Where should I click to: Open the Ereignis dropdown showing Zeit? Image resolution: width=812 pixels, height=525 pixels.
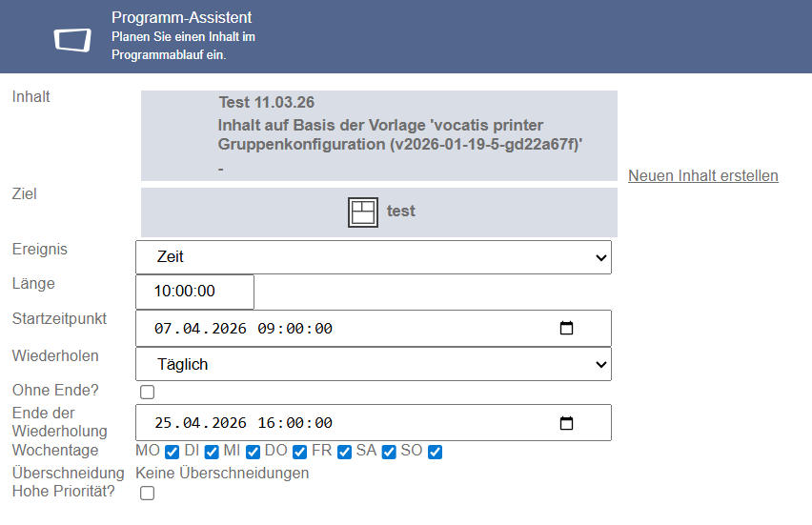pos(374,257)
